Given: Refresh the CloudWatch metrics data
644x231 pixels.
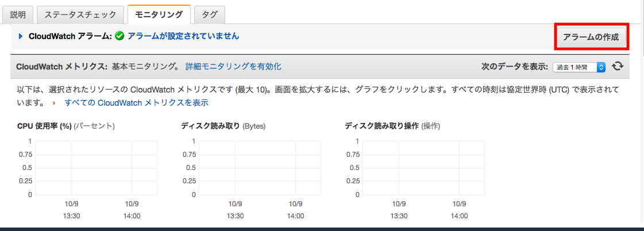Looking at the screenshot, I should point(618,67).
